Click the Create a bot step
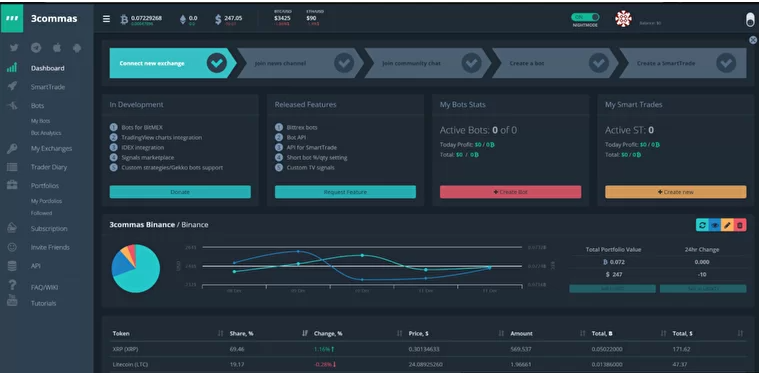Image resolution: width=759 pixels, height=373 pixels. tap(555, 63)
